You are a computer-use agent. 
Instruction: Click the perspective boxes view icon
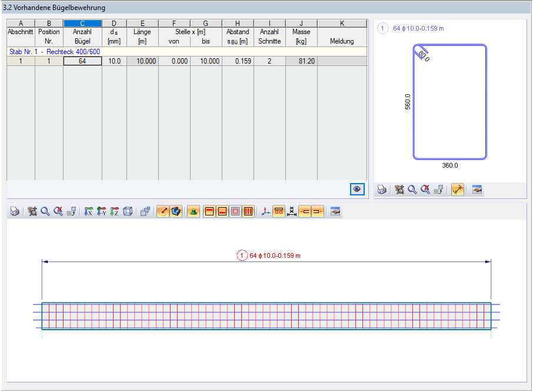(145, 211)
